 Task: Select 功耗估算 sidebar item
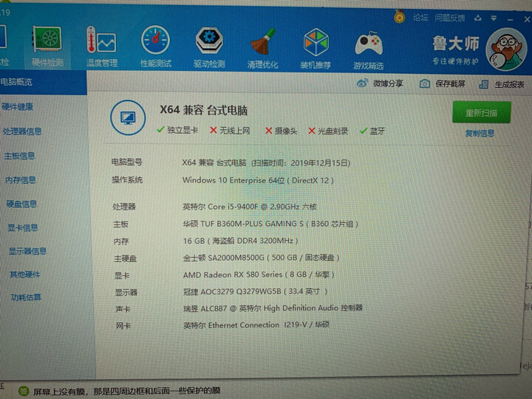26,298
